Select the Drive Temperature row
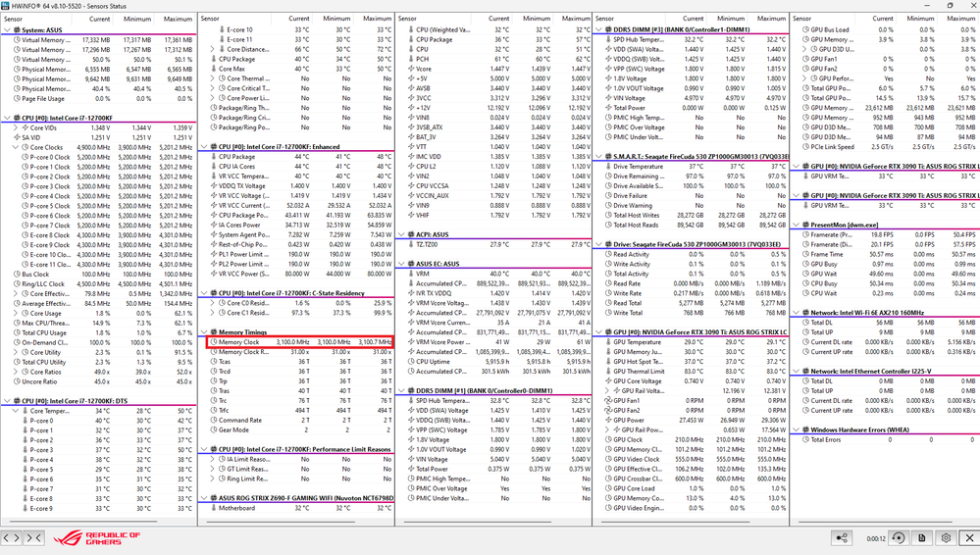Image resolution: width=980 pixels, height=555 pixels. (692, 167)
